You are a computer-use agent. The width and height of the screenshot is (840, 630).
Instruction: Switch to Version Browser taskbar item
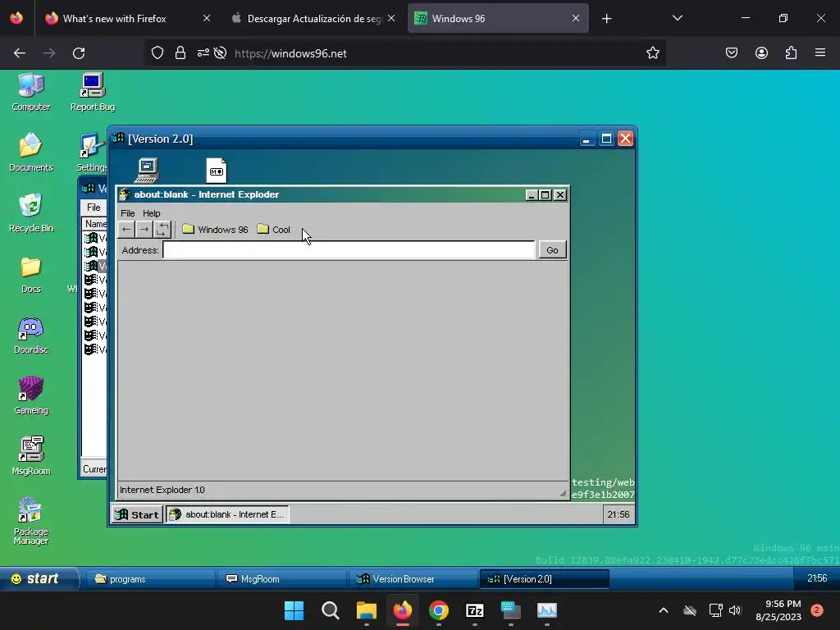pos(413,579)
